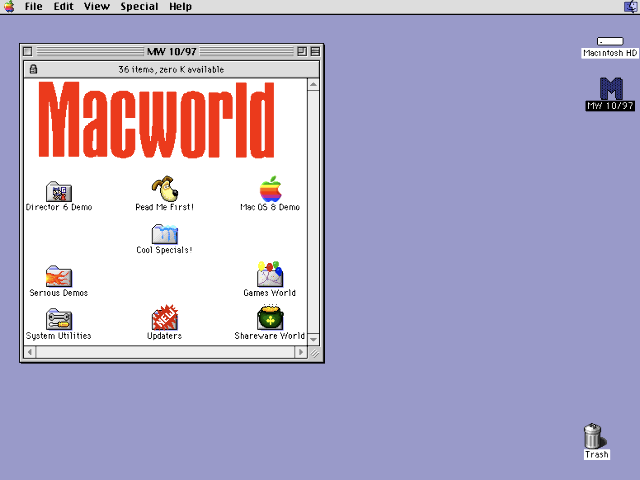640x480 pixels.
Task: Open the File menu
Action: [x=33, y=7]
